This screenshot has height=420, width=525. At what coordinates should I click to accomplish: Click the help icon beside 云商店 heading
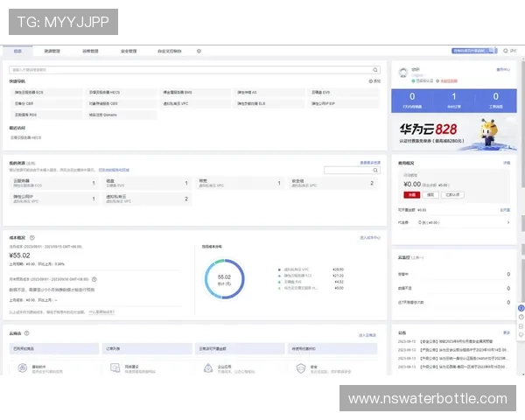click(x=27, y=334)
